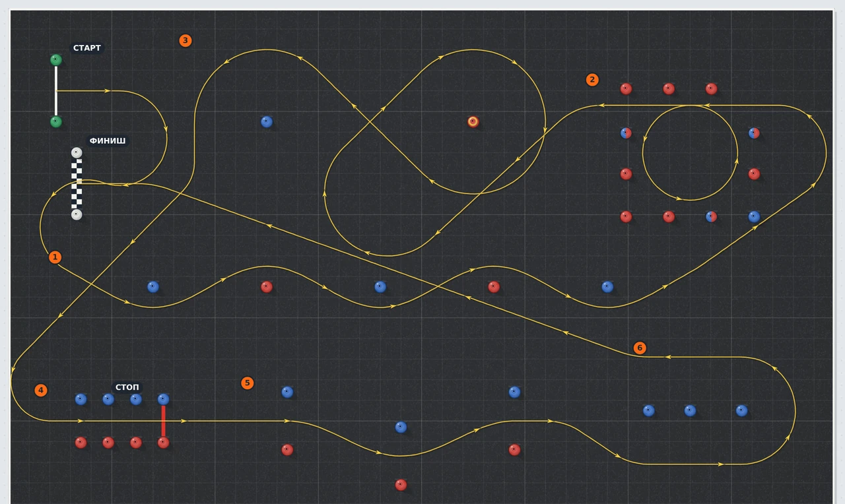Select the lone blue cone inside the loop under marker 3
Screen dimensions: 845x504
click(267, 121)
